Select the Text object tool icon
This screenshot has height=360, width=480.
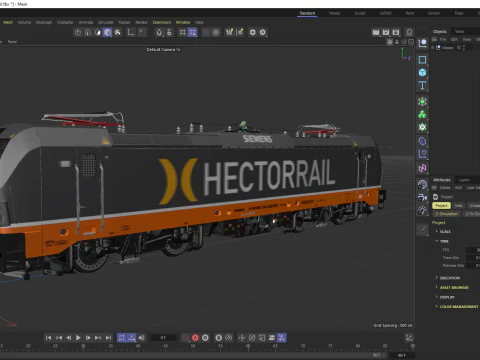coord(422,85)
